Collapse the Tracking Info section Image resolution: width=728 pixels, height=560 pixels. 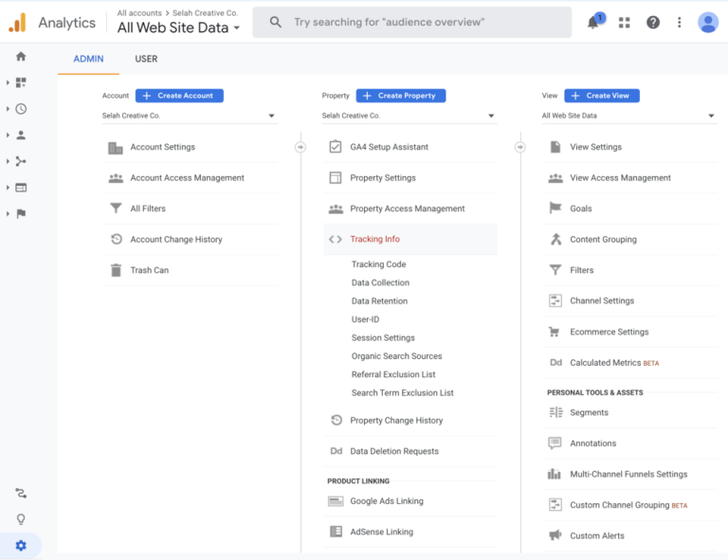[374, 240]
